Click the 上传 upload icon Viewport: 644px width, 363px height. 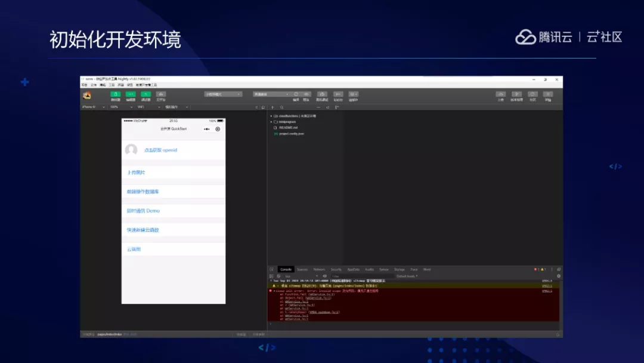(501, 94)
